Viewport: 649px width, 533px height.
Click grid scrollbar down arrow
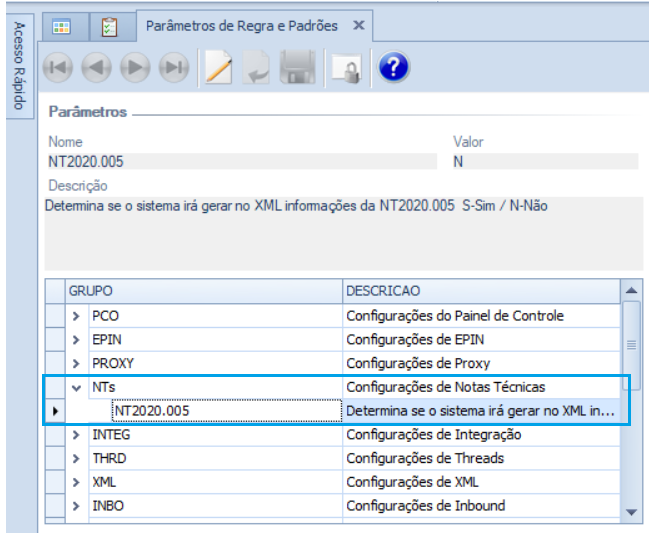tap(631, 512)
